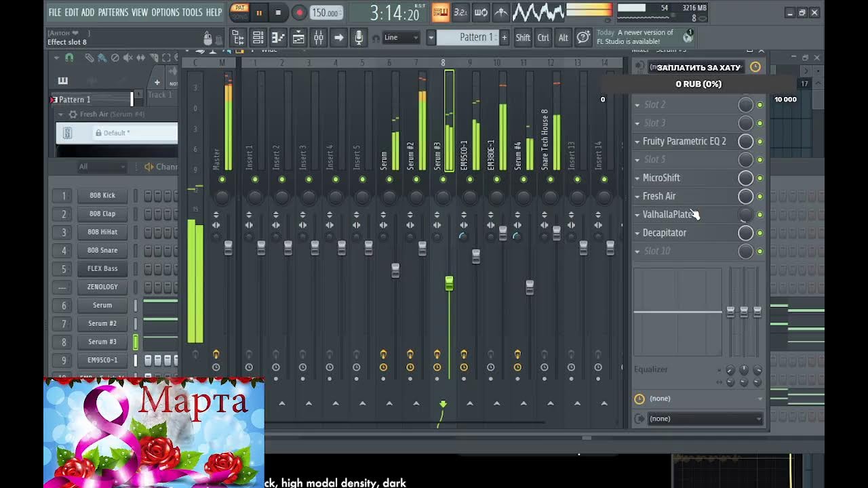Viewport: 868px width, 488px height.
Task: Select the playlist slip tool
Action: (x=141, y=58)
